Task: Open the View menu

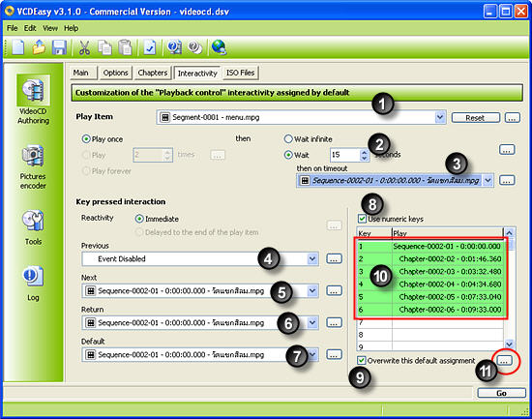Action: point(50,28)
